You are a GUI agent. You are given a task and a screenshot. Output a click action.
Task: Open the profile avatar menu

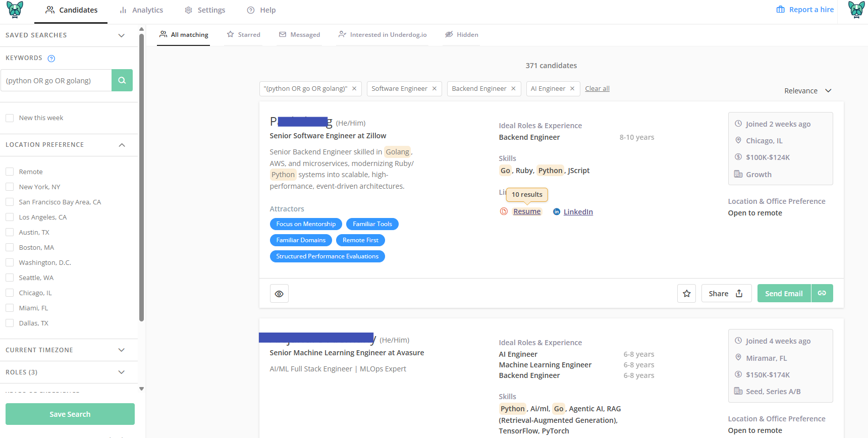click(856, 10)
